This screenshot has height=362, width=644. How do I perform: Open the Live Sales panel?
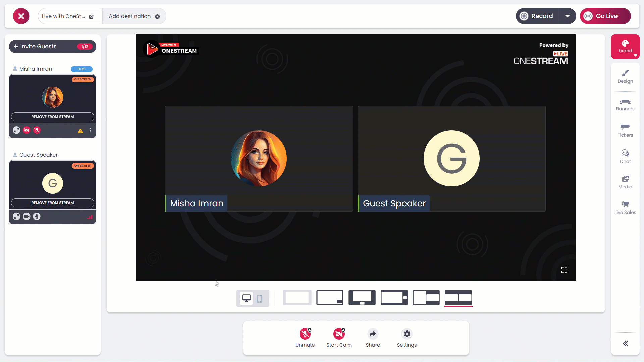click(625, 207)
